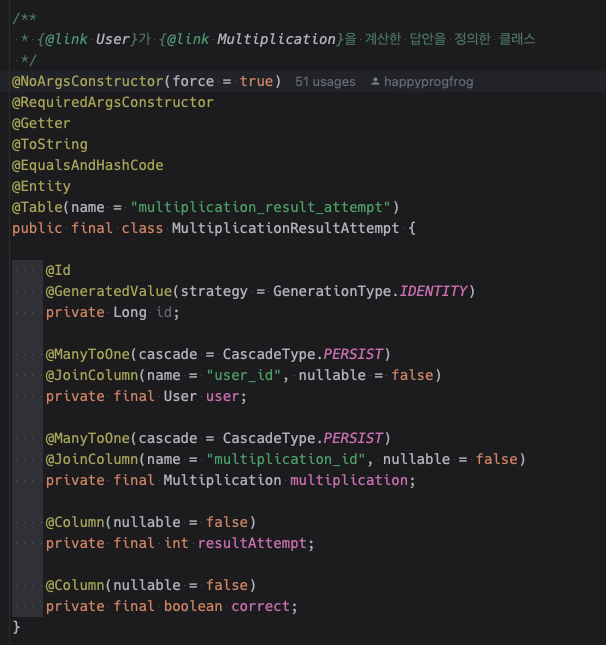Click the @GeneratedValue annotation

coord(109,291)
